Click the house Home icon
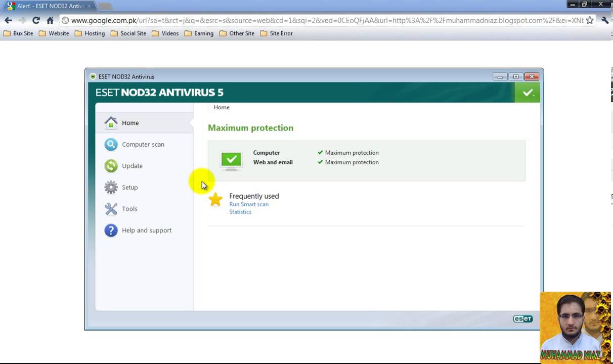613x364 pixels. 111,123
